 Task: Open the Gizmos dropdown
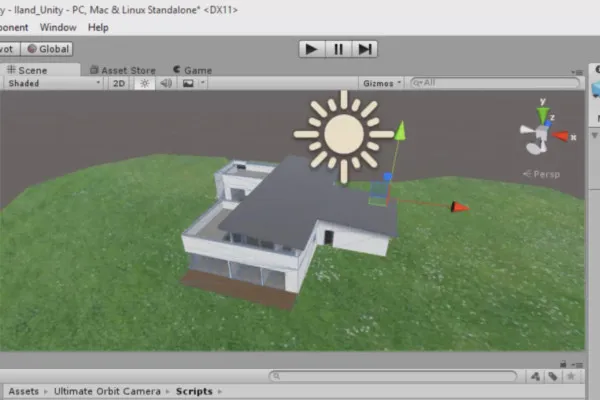point(382,83)
